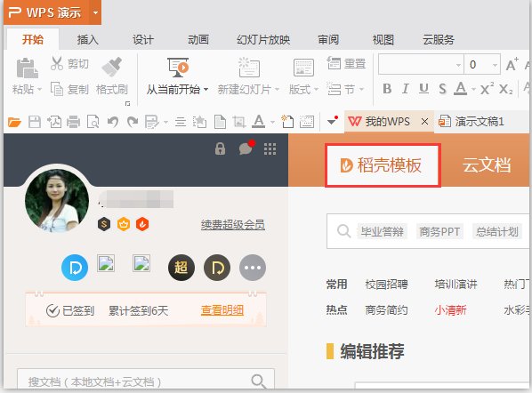The height and width of the screenshot is (393, 532).
Task: Click the 查看明细 link
Action: 222,310
